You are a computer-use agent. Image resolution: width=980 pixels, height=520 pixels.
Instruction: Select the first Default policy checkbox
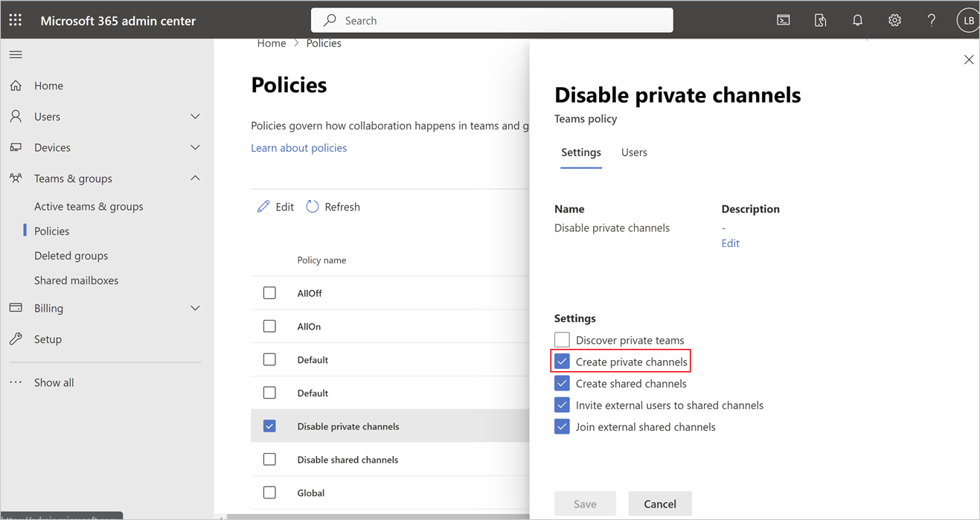point(269,359)
